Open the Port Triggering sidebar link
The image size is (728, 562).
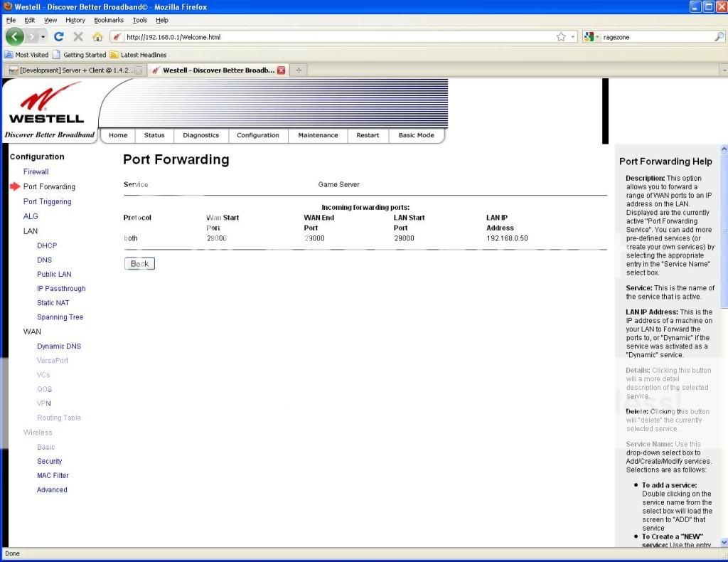47,201
